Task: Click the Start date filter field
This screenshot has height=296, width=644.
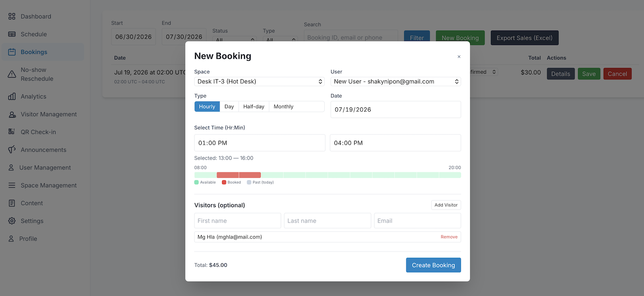Action: (134, 37)
